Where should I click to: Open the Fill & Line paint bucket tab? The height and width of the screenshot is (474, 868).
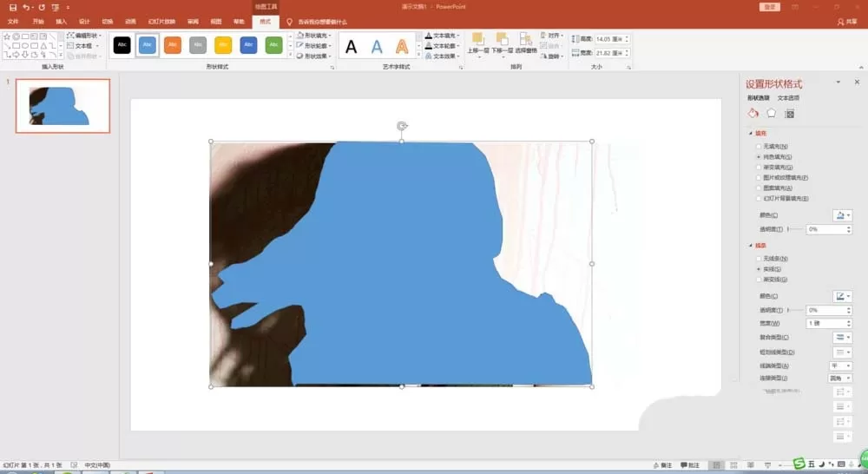click(x=753, y=114)
